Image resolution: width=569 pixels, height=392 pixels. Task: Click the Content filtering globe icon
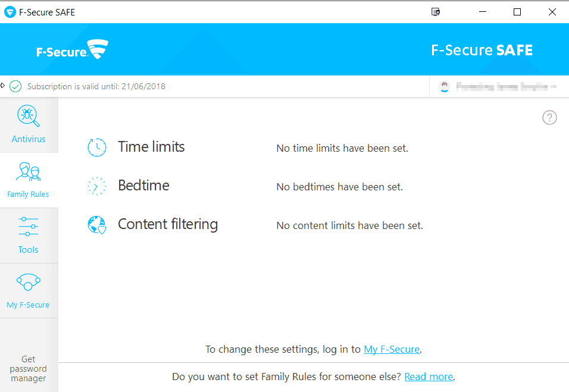point(97,225)
